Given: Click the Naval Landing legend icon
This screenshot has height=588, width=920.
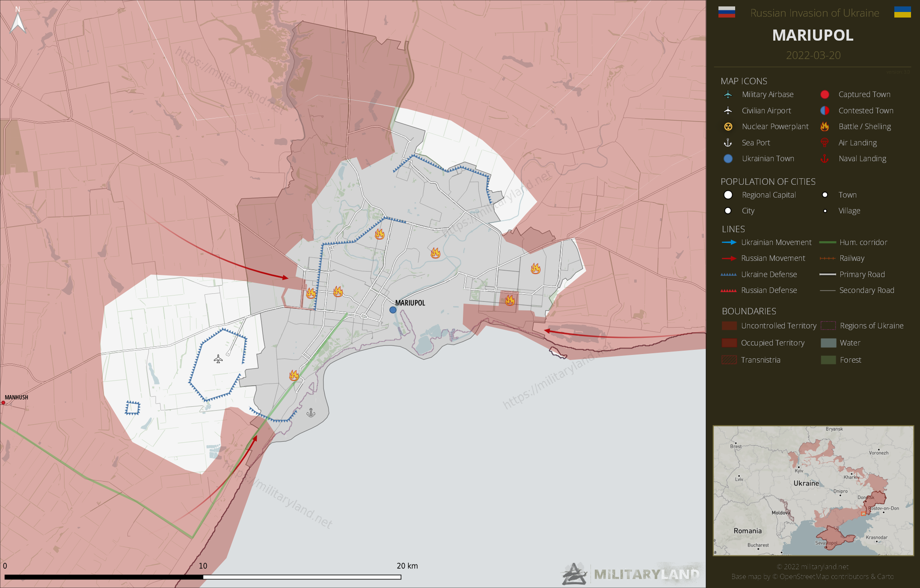Looking at the screenshot, I should pyautogui.click(x=824, y=159).
